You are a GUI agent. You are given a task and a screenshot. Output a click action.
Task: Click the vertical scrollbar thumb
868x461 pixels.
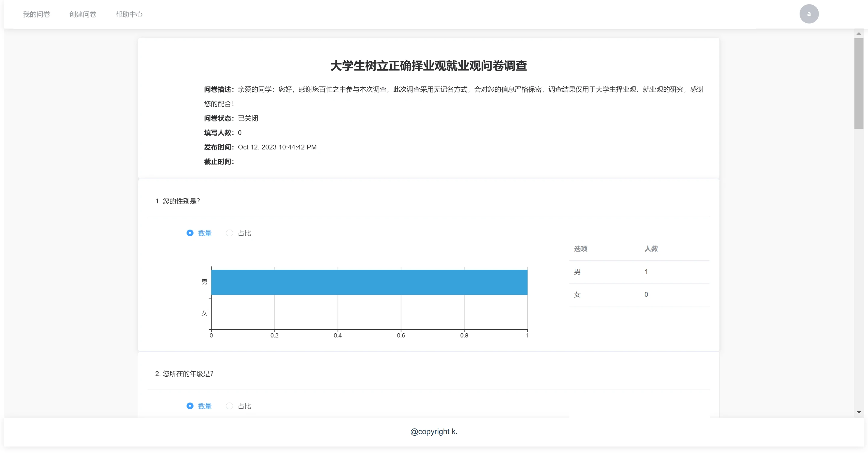(859, 83)
